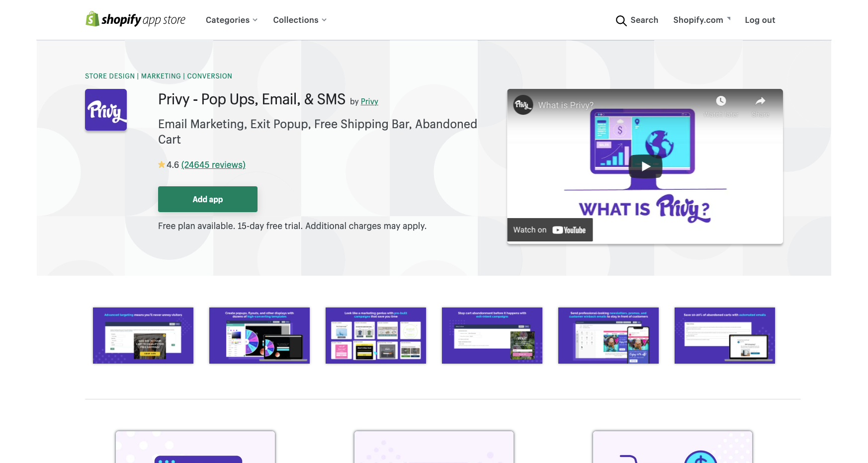The height and width of the screenshot is (463, 868).
Task: Open the MARKETING category link
Action: (161, 76)
